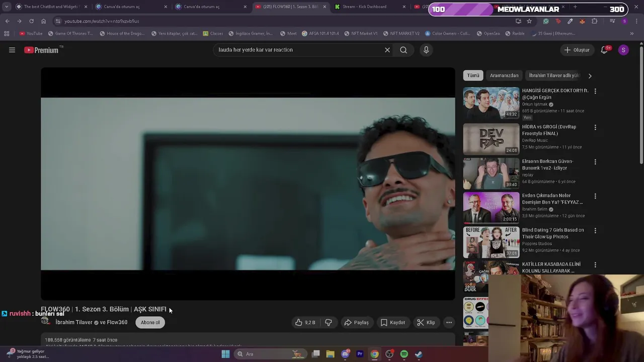Open options menu for HİDRA vs GROGİ
The width and height of the screenshot is (644, 362).
pyautogui.click(x=595, y=127)
